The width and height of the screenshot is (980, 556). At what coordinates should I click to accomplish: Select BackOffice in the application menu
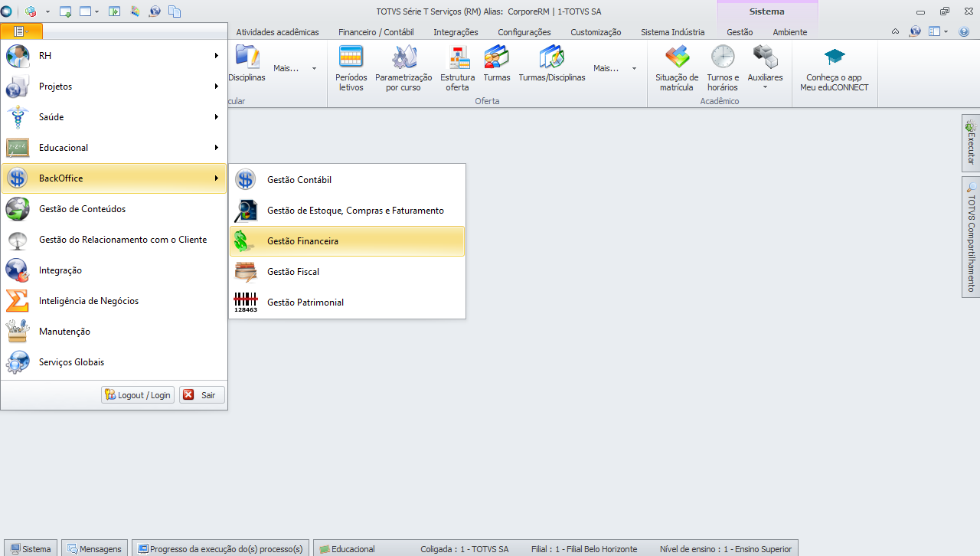click(x=113, y=178)
